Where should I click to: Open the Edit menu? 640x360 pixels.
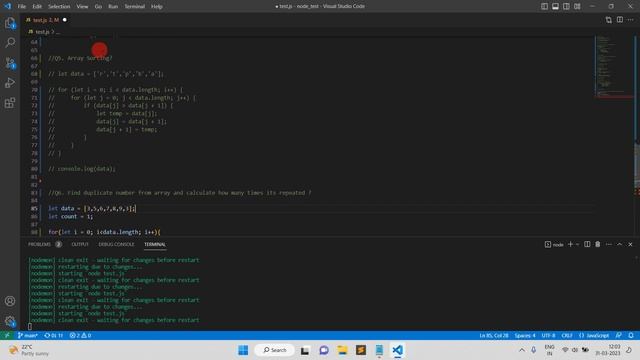37,7
